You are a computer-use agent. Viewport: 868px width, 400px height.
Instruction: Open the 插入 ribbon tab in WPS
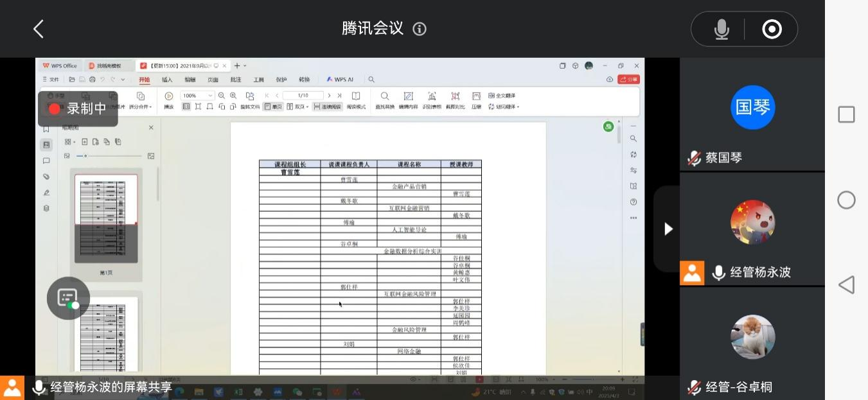tap(167, 80)
